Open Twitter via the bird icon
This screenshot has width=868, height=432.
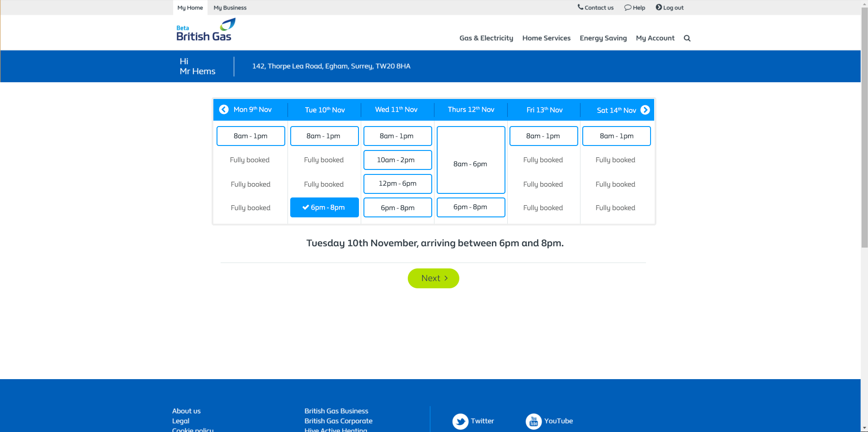point(460,421)
